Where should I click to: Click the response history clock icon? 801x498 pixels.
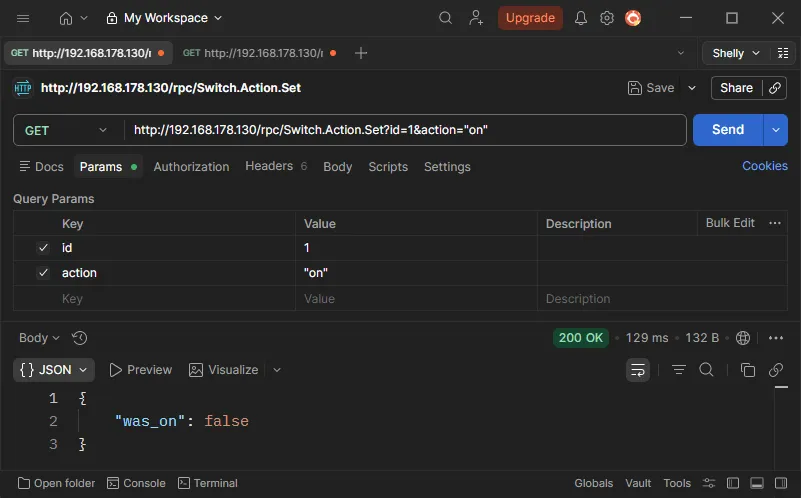(x=80, y=338)
